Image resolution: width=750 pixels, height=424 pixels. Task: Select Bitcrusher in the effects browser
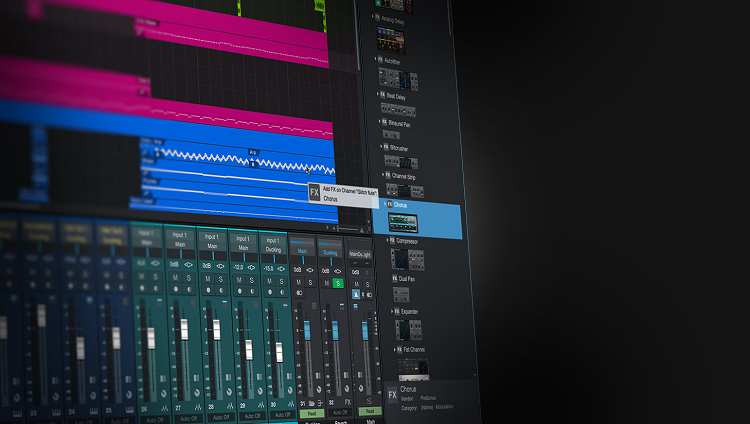pos(399,148)
